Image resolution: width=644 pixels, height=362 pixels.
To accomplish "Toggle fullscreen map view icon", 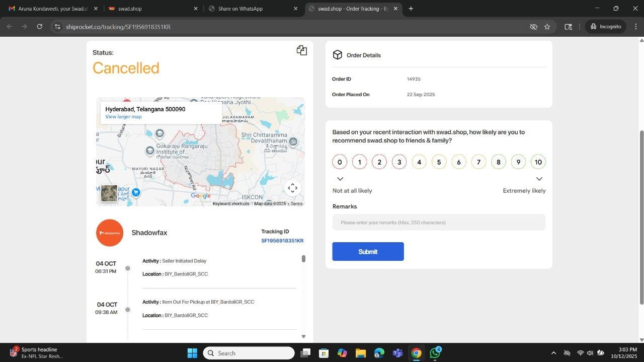I will 293,188.
